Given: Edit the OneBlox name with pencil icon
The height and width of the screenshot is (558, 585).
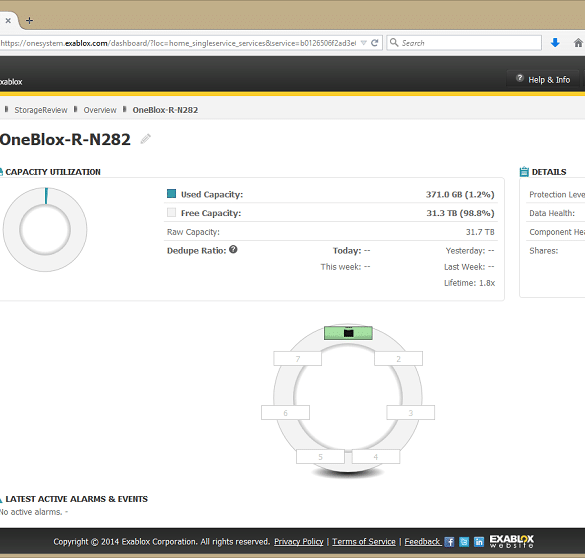Looking at the screenshot, I should [146, 139].
